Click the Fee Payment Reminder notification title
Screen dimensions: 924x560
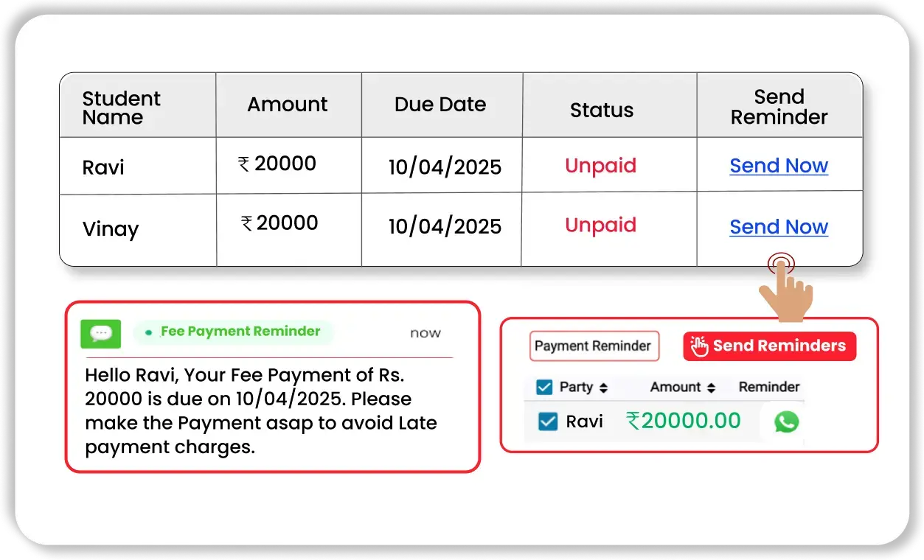240,332
